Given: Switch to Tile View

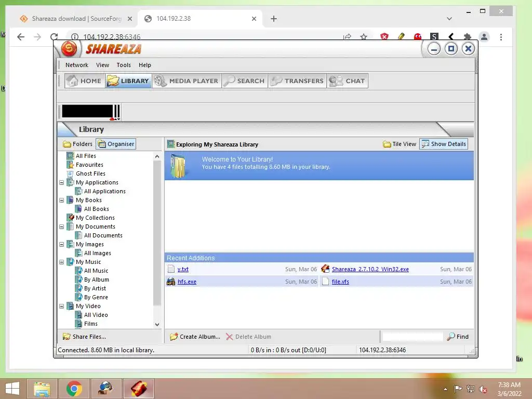Looking at the screenshot, I should click(400, 144).
